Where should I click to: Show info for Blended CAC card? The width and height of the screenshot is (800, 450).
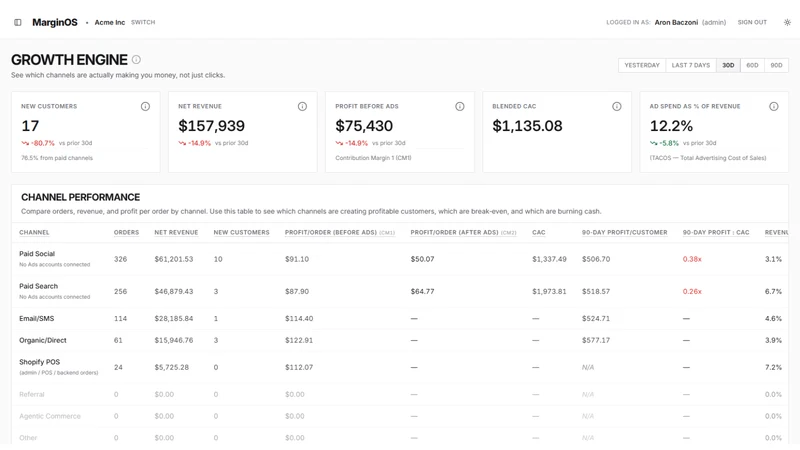click(617, 107)
